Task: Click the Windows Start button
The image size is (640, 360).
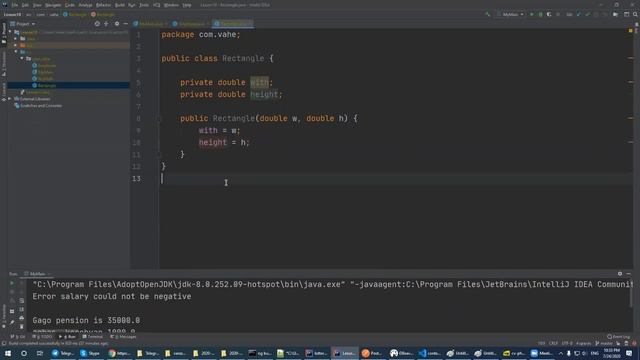Action: tap(8, 353)
